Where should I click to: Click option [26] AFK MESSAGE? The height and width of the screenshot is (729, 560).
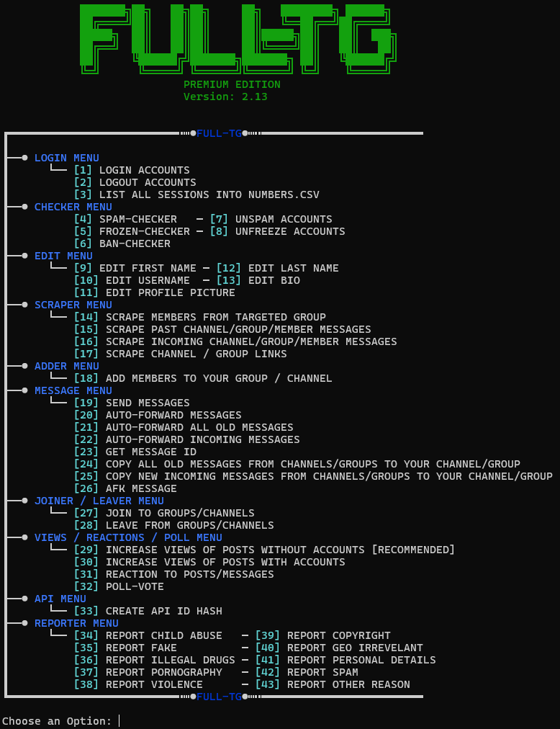coord(125,488)
